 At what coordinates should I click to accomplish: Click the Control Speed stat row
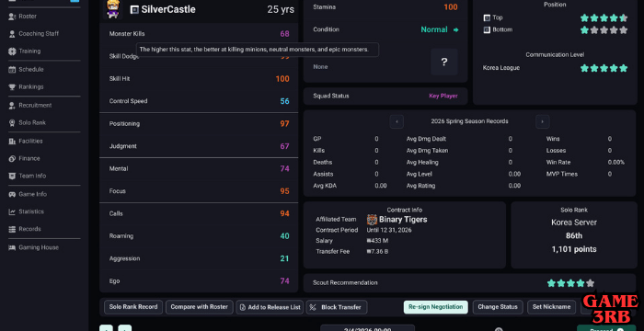(199, 101)
